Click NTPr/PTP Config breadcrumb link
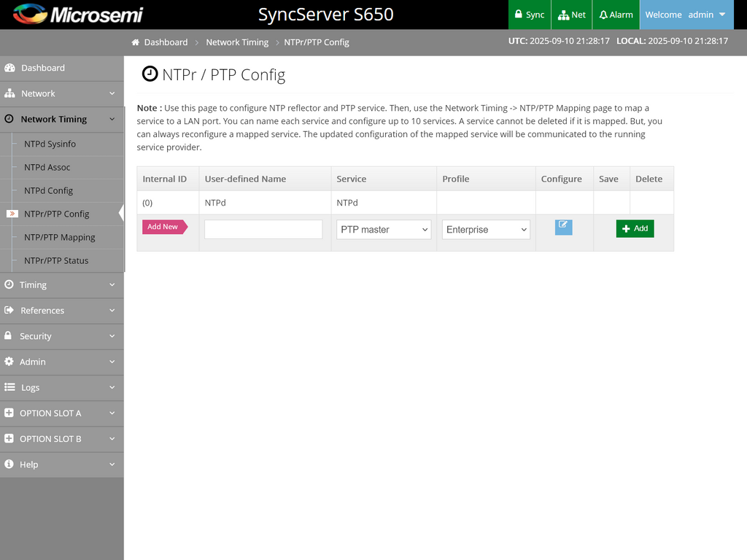Image resolution: width=747 pixels, height=560 pixels. [317, 42]
